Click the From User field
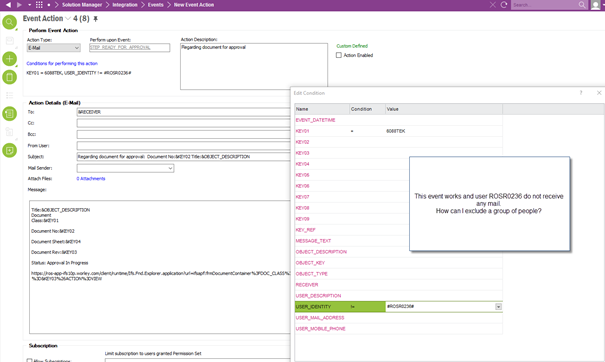This screenshot has width=605, height=362. (x=183, y=145)
